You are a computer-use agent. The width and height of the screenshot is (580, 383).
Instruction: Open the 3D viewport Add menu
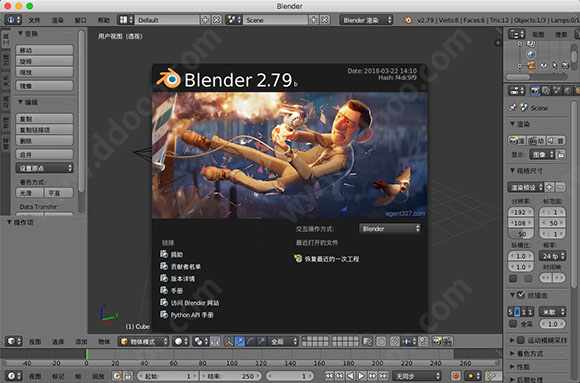pyautogui.click(x=81, y=342)
